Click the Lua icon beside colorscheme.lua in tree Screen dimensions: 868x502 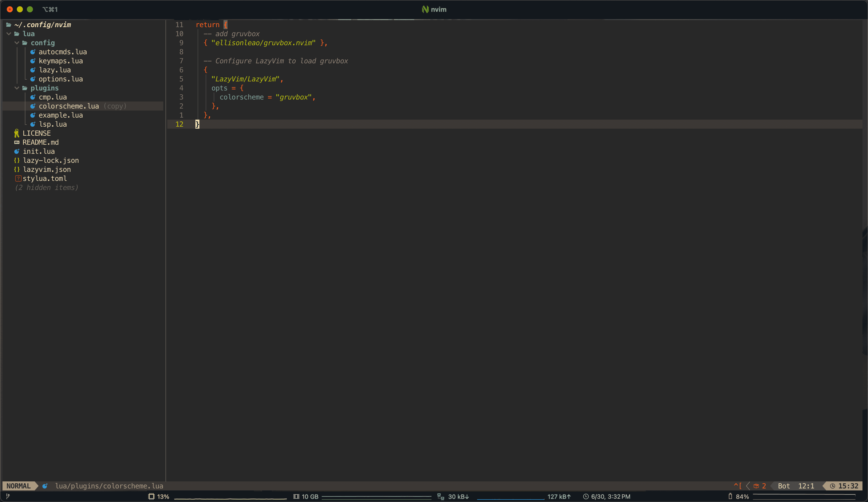click(33, 106)
